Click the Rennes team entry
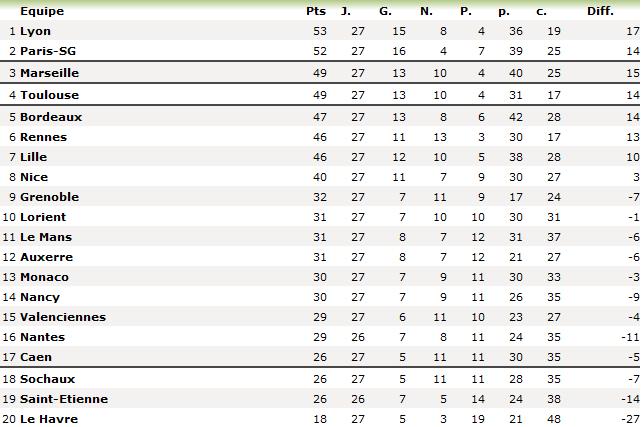The image size is (641, 427). (x=43, y=137)
